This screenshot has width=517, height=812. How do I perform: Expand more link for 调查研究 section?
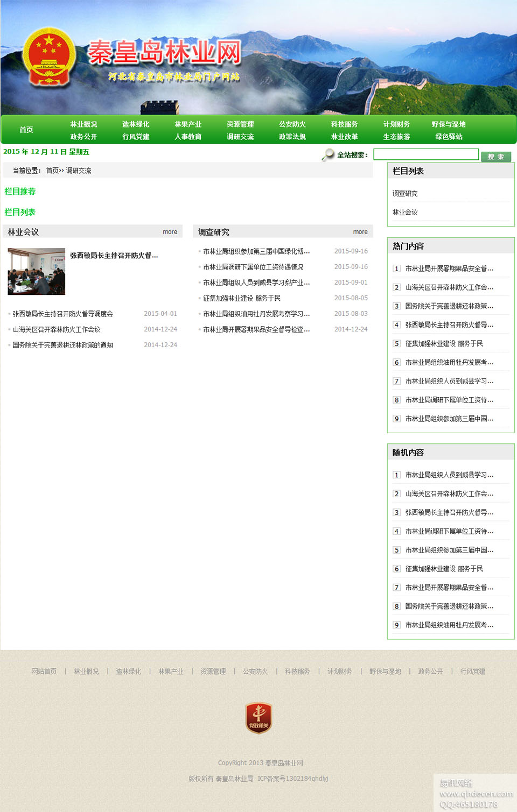pyautogui.click(x=360, y=232)
